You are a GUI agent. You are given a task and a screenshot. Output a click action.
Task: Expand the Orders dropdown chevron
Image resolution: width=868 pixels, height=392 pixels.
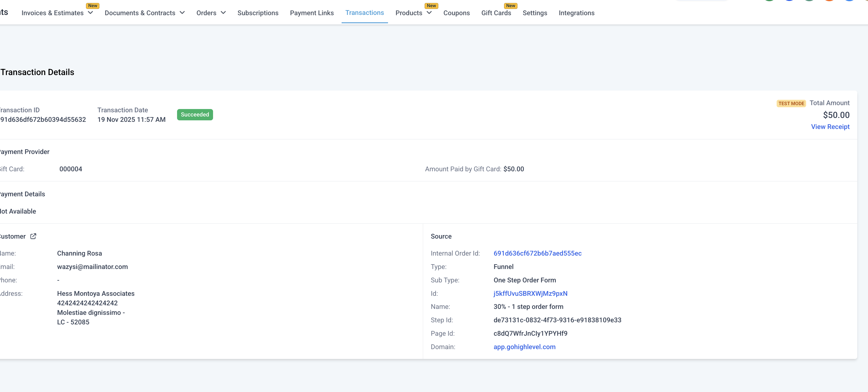[x=223, y=13]
